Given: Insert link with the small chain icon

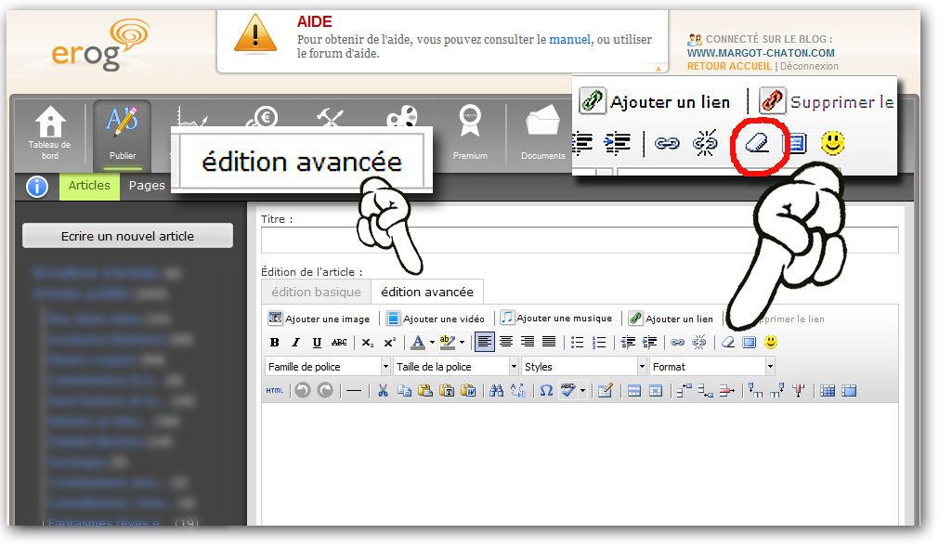Looking at the screenshot, I should click(678, 342).
